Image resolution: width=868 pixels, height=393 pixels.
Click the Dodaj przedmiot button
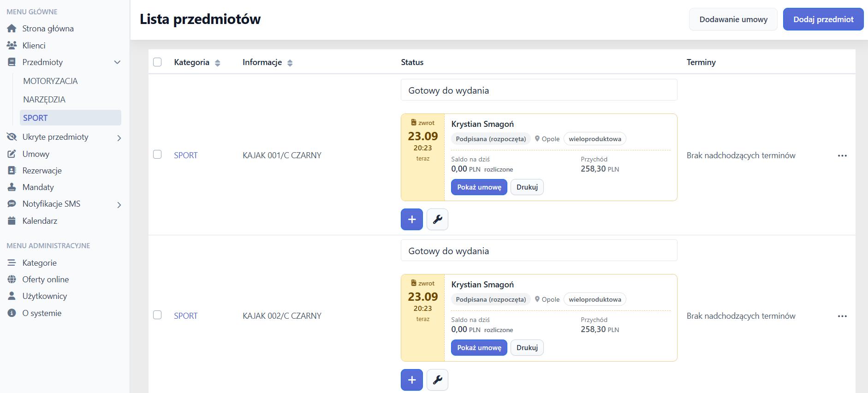[823, 19]
